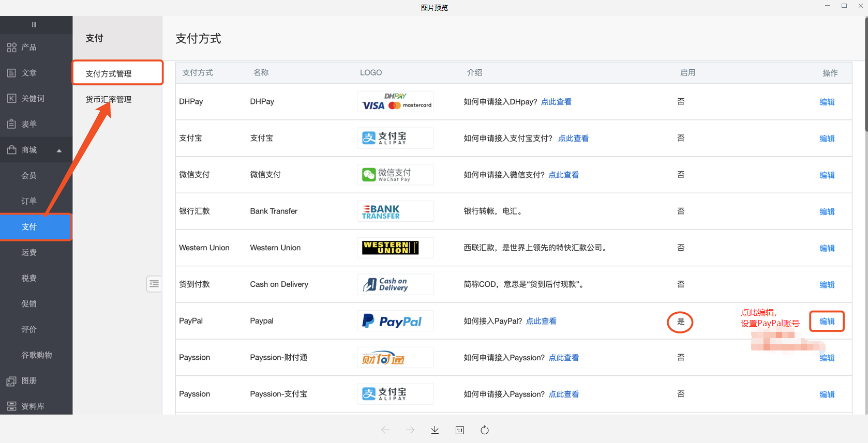
Task: Collapse the submenu panel toggle icon
Action: pyautogui.click(x=154, y=284)
